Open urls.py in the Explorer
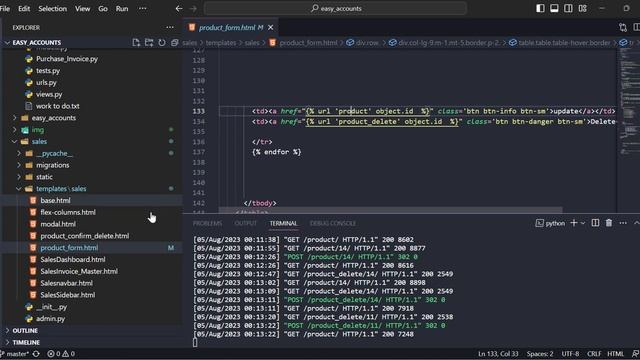The image size is (640, 360). point(46,82)
